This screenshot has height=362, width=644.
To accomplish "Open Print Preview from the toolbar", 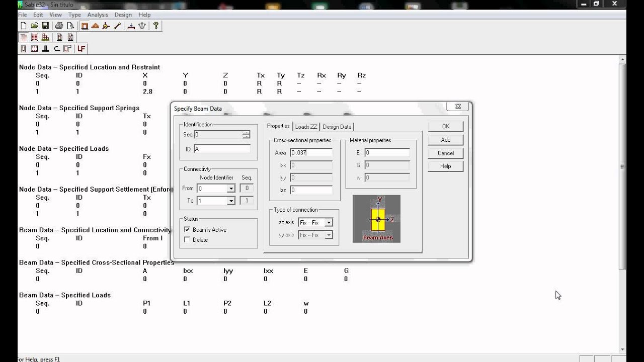I will 70,26.
